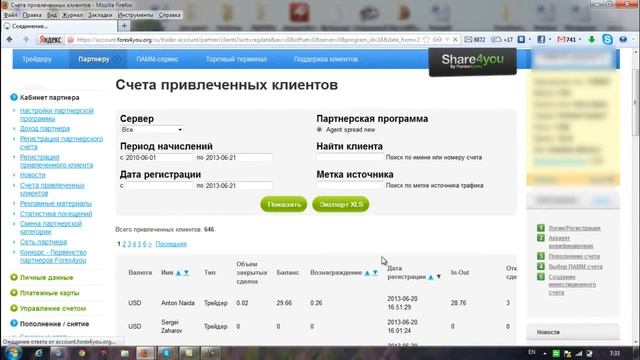Sort Вознаграждение column descending
640x360 pixels.
coord(375,273)
